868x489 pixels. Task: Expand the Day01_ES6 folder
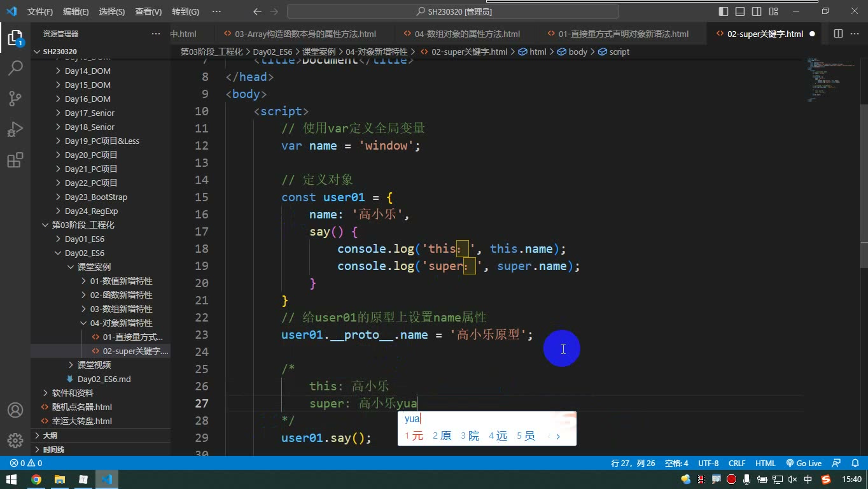pos(84,239)
